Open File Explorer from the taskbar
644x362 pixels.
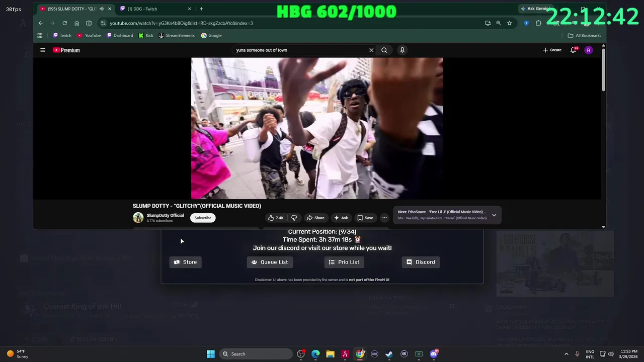330,354
